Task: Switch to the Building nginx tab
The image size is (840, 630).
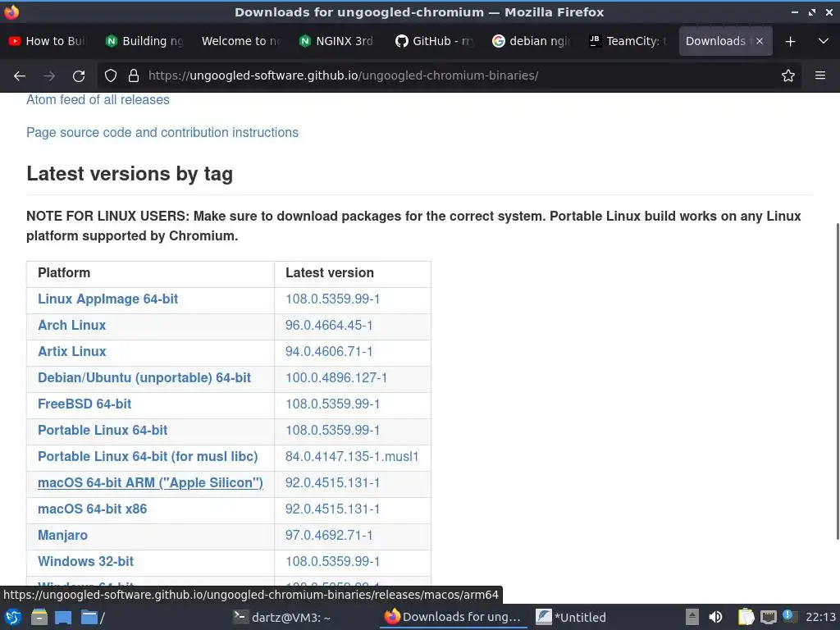Action: 144,41
